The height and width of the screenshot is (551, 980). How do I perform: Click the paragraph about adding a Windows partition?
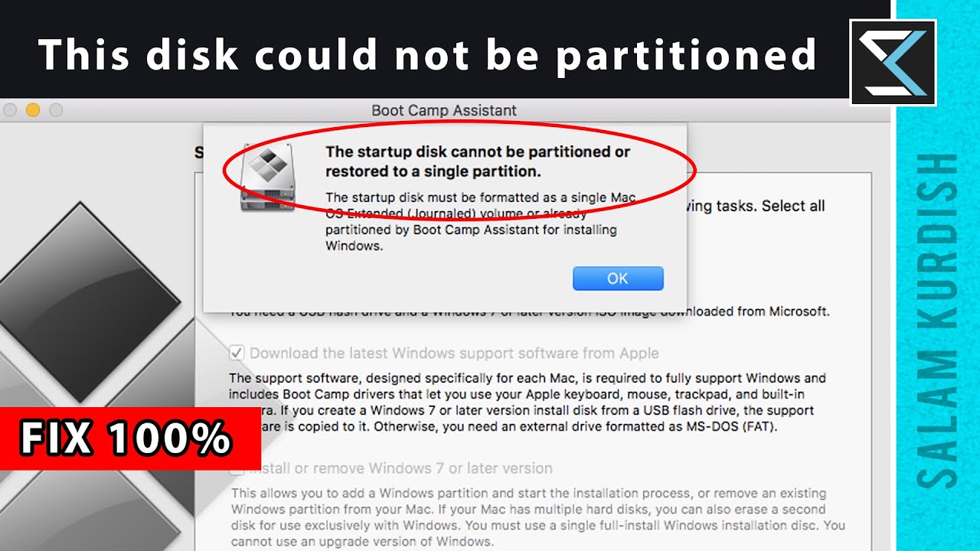tap(537, 517)
